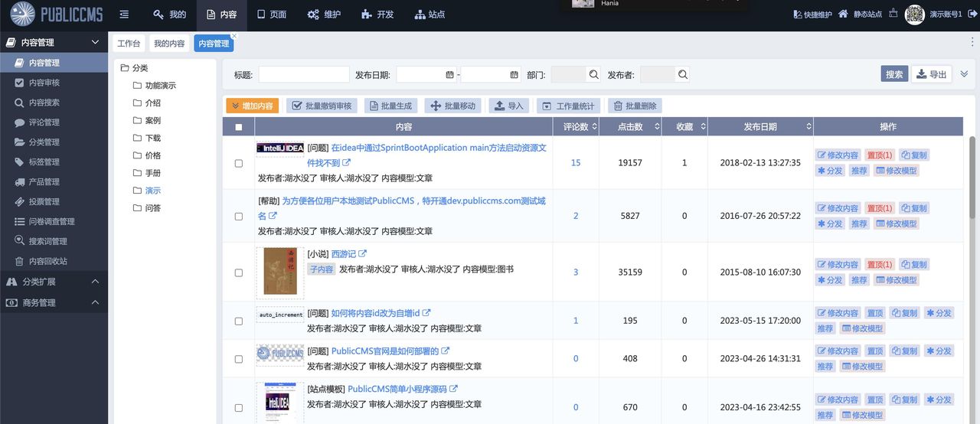Open the 页面 top menu
980x424 pixels.
(272, 15)
